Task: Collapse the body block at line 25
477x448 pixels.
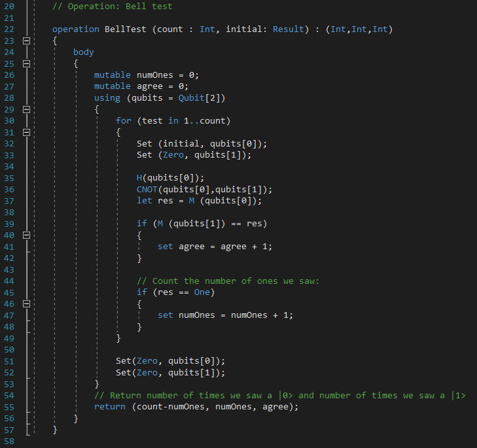Action: tap(26, 64)
